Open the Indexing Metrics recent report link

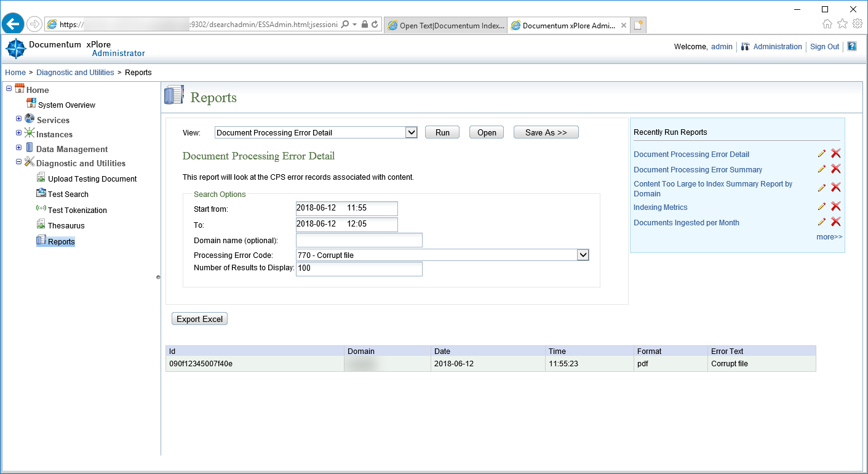pyautogui.click(x=661, y=207)
